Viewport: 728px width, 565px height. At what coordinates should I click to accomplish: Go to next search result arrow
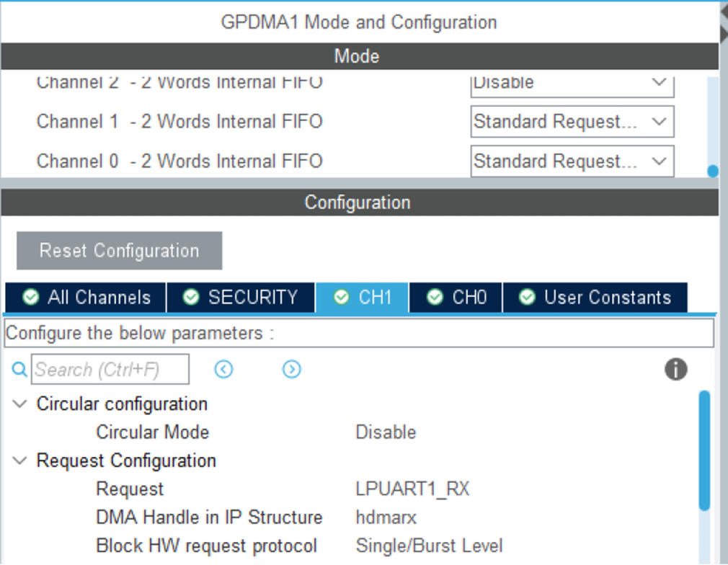pos(292,370)
